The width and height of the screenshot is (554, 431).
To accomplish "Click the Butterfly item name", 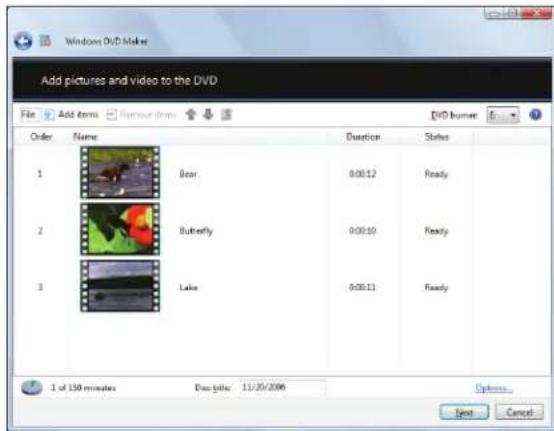I will 196,231.
